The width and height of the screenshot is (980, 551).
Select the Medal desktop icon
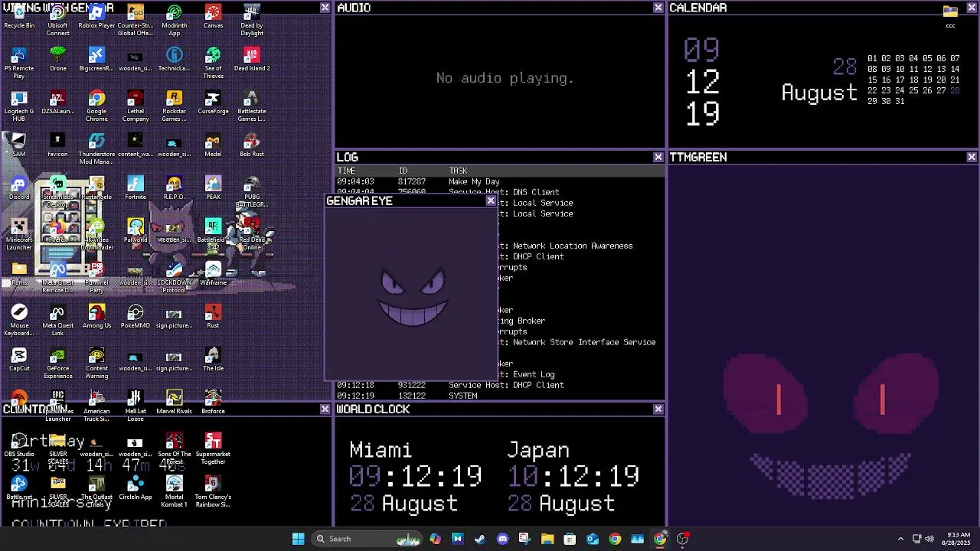(x=213, y=146)
